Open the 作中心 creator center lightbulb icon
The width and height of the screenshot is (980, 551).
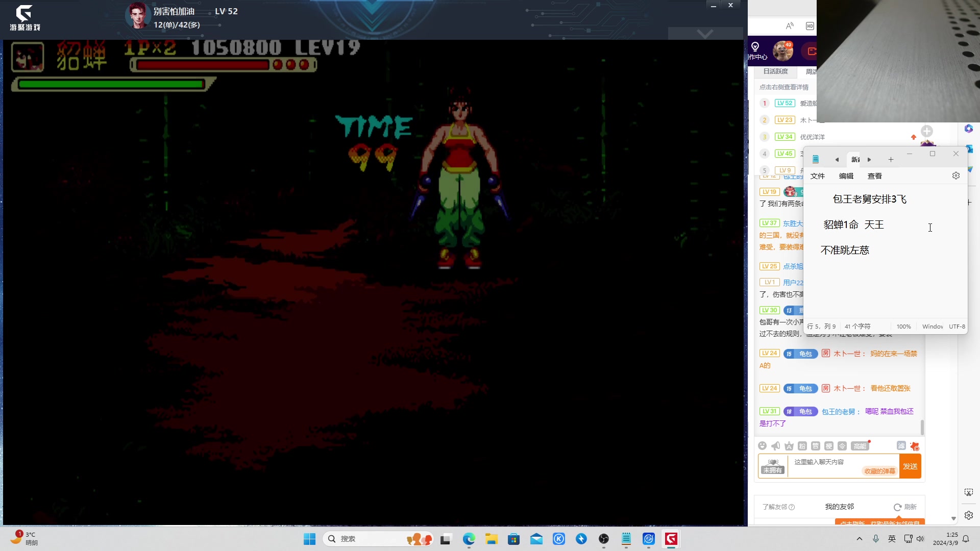tap(755, 46)
